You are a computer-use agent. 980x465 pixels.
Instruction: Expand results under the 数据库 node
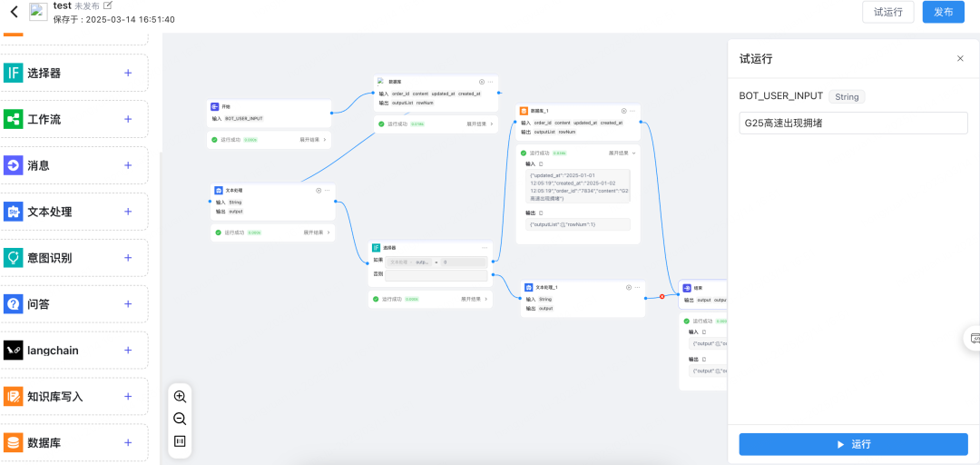[480, 124]
